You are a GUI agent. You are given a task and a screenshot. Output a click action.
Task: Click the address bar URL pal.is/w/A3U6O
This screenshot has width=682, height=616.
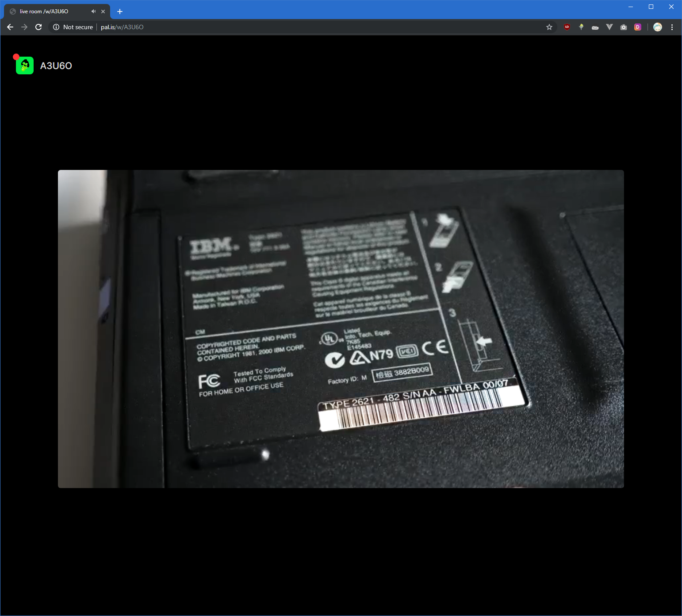(123, 27)
